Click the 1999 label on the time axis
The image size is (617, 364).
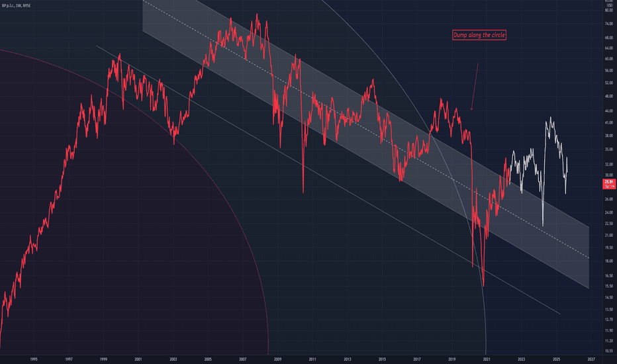[103, 359]
